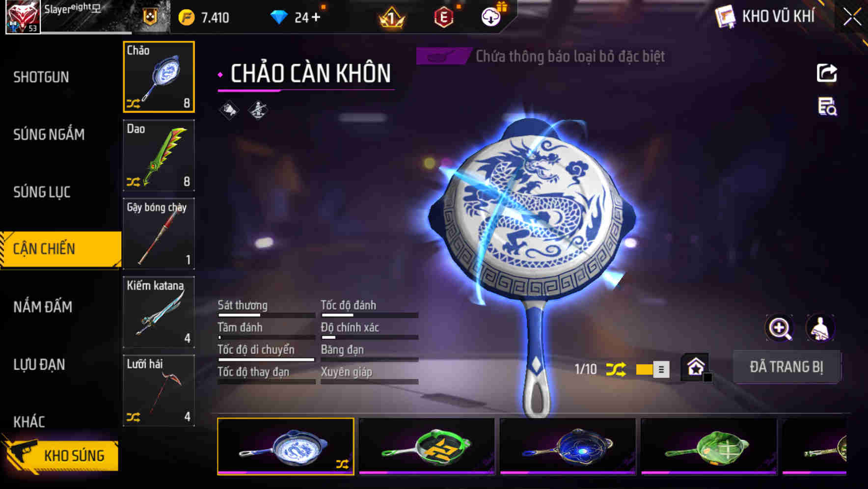Choose the Gậy bóng chày weapon

pos(159,234)
